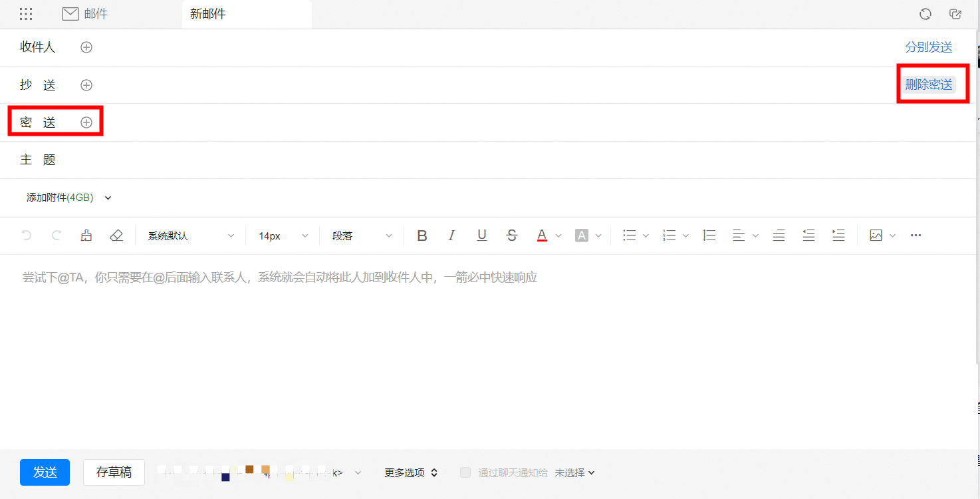Apply red font color
This screenshot has height=499, width=980.
point(542,236)
